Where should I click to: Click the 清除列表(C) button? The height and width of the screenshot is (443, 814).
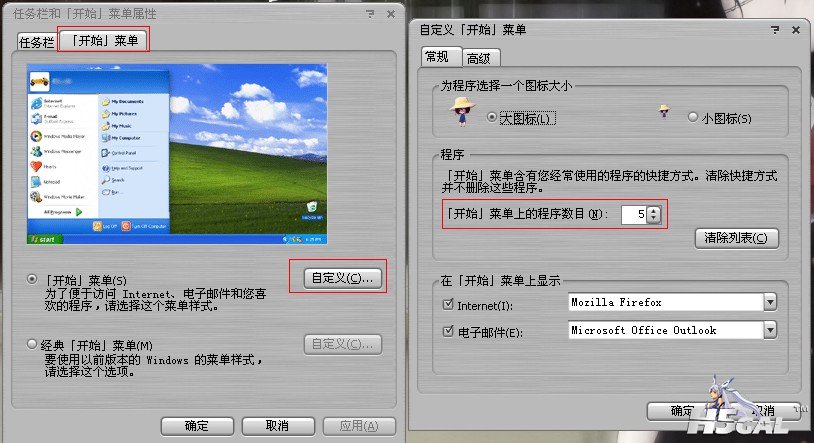click(x=737, y=238)
